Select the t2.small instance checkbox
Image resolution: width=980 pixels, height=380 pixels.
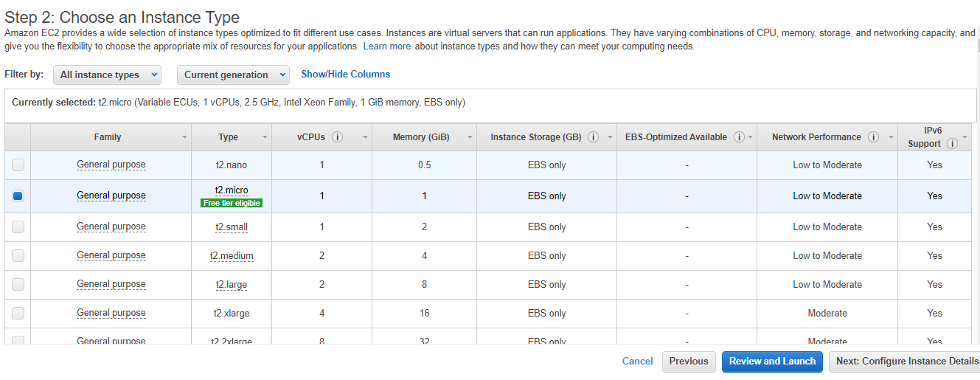pos(18,227)
